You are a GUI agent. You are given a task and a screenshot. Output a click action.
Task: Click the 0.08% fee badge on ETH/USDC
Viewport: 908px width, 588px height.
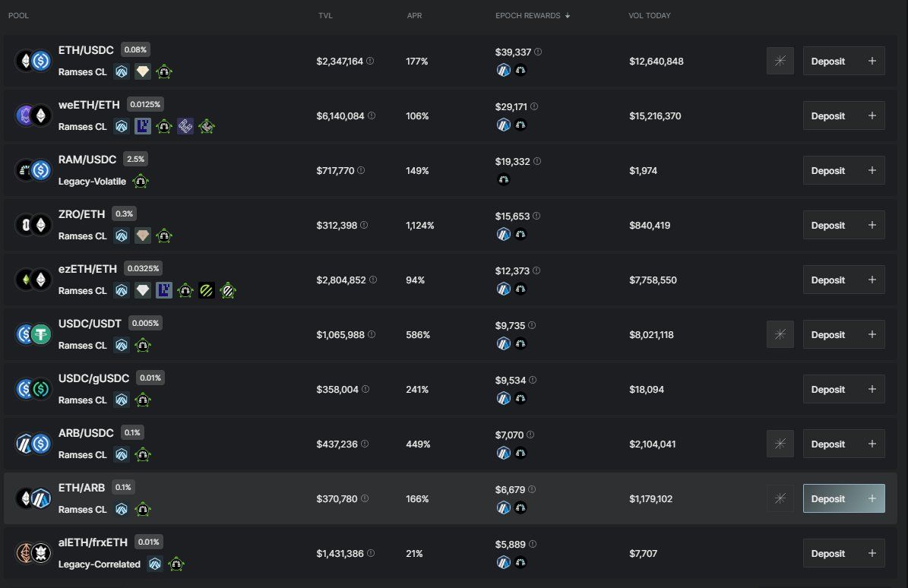(135, 49)
